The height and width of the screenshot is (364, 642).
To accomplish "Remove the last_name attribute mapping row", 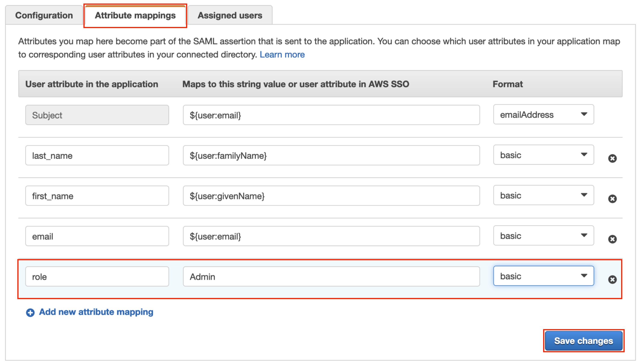I will [612, 159].
